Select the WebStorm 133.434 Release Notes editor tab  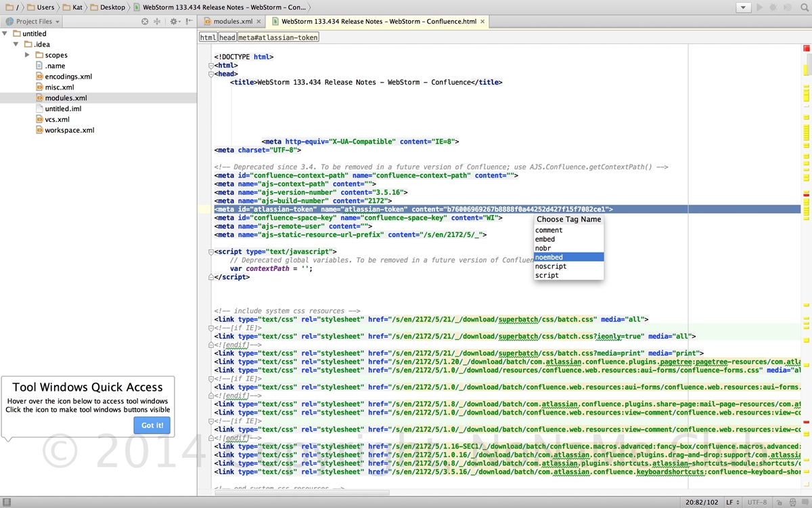(378, 22)
